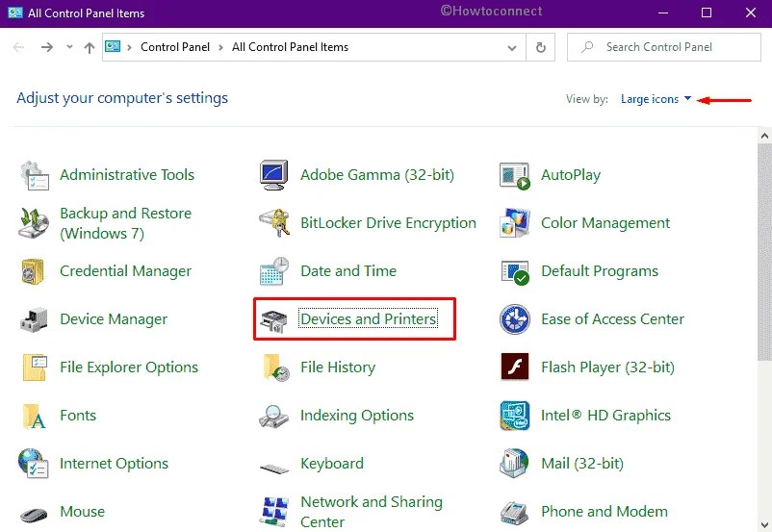Open the Credential Manager safe icon
The height and width of the screenshot is (532, 772).
point(33,271)
